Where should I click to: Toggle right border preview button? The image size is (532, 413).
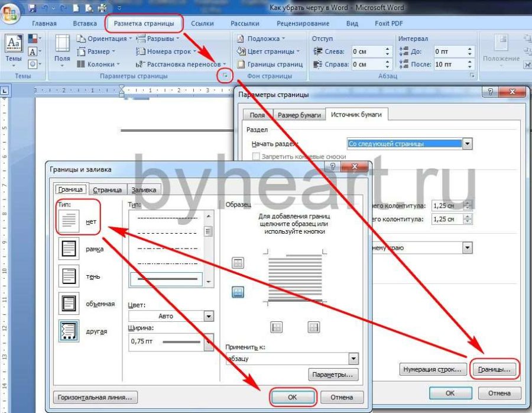point(313,327)
